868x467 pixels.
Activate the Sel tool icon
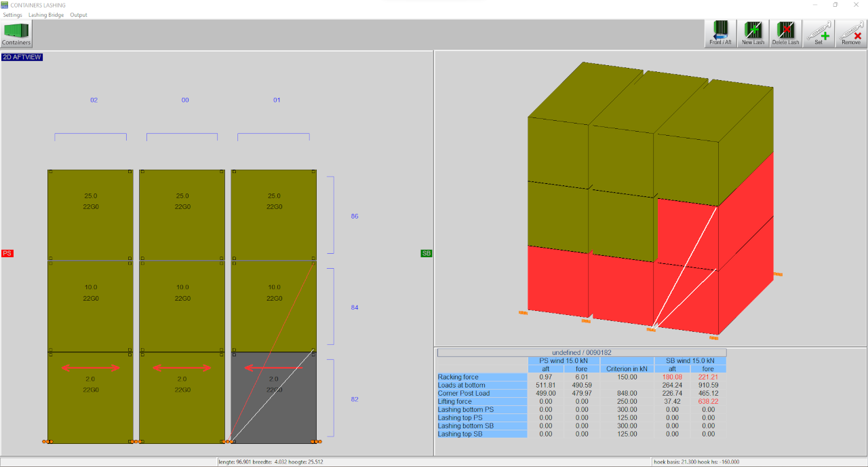[818, 33]
